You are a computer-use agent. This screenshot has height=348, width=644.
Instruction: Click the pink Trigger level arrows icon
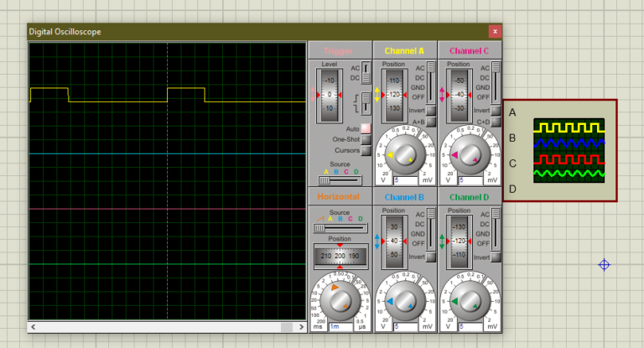pos(313,95)
